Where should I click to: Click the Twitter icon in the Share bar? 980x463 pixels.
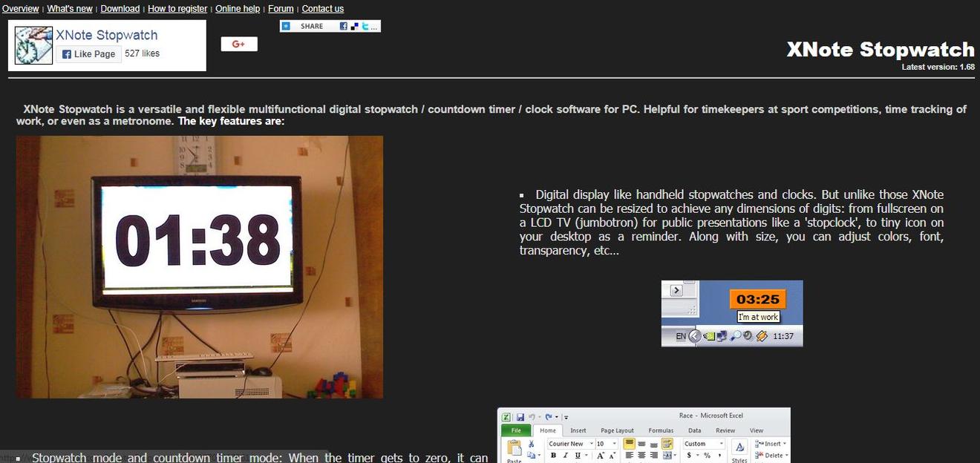365,26
